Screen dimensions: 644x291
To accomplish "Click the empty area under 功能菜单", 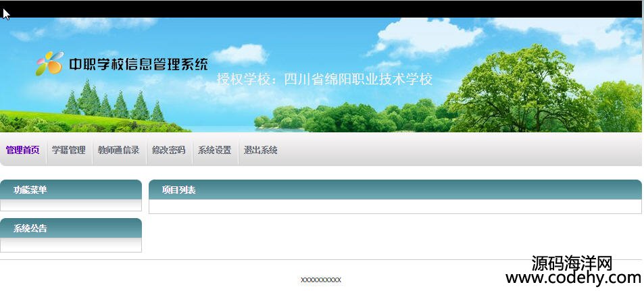I will point(70,205).
